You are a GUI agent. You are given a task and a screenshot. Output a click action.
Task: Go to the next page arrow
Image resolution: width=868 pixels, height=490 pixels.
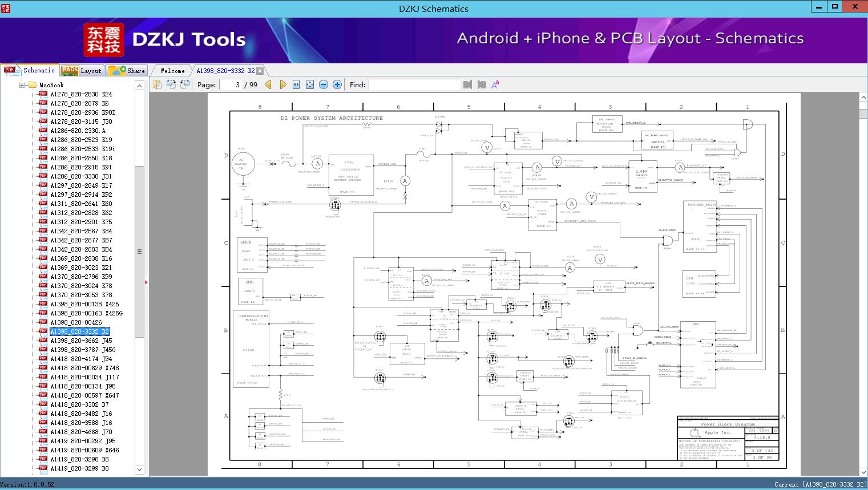[x=282, y=84]
